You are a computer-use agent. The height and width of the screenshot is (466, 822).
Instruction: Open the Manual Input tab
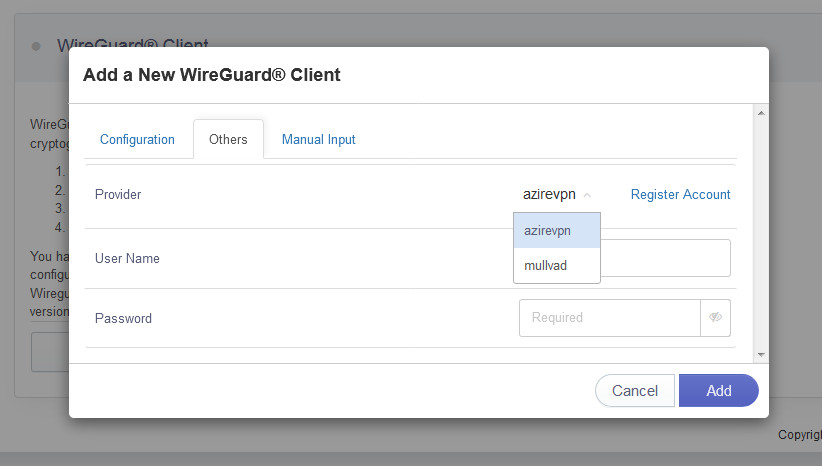[319, 139]
